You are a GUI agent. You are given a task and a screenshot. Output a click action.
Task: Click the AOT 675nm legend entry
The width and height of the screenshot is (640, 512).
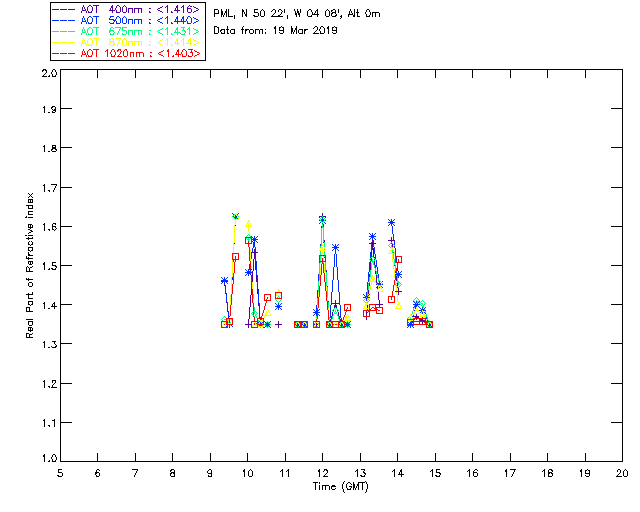[x=126, y=30]
